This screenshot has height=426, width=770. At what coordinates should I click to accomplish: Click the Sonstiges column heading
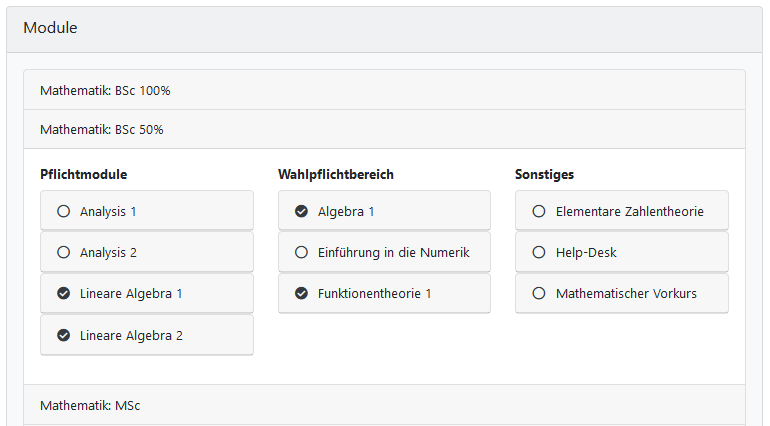[x=544, y=174]
